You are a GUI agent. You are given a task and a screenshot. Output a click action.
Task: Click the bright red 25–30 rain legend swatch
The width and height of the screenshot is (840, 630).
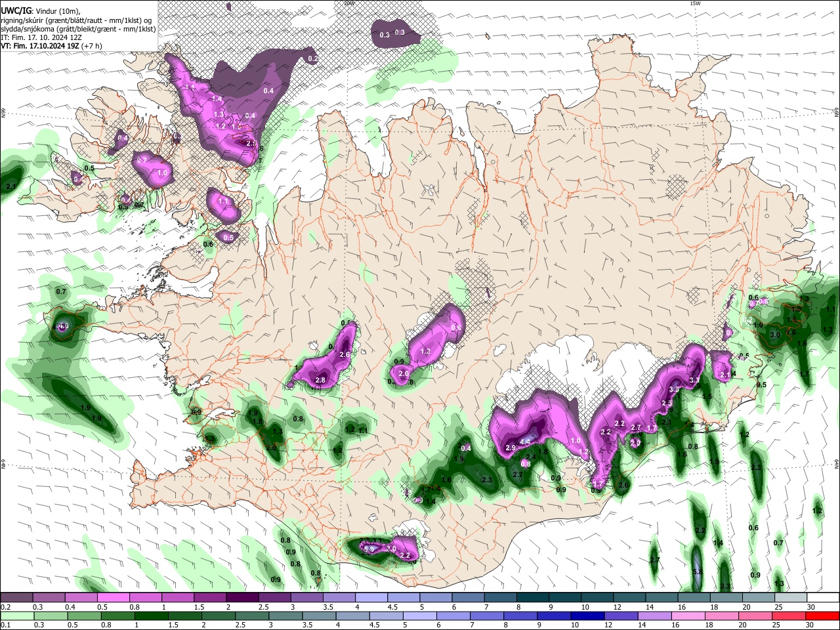click(x=824, y=616)
